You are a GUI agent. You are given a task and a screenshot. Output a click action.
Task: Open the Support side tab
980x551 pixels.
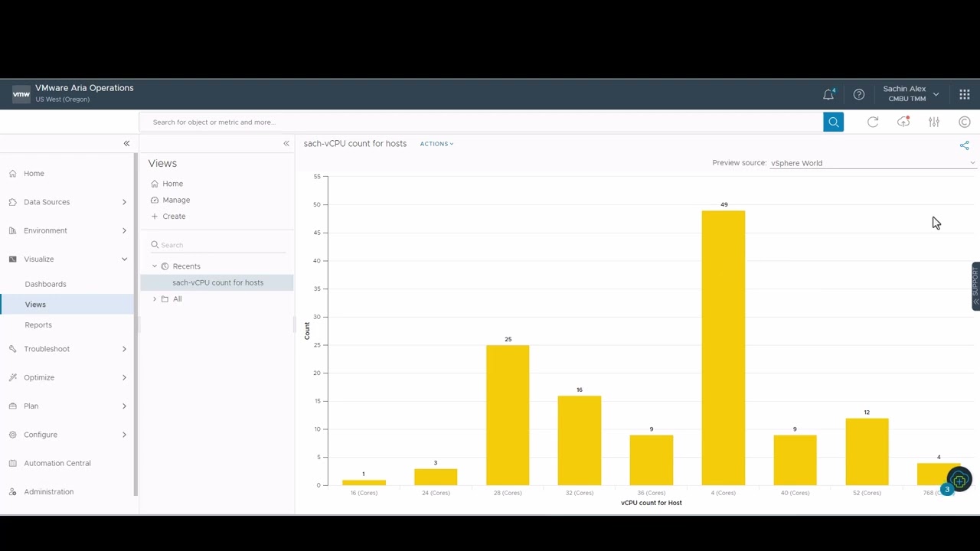click(x=975, y=286)
